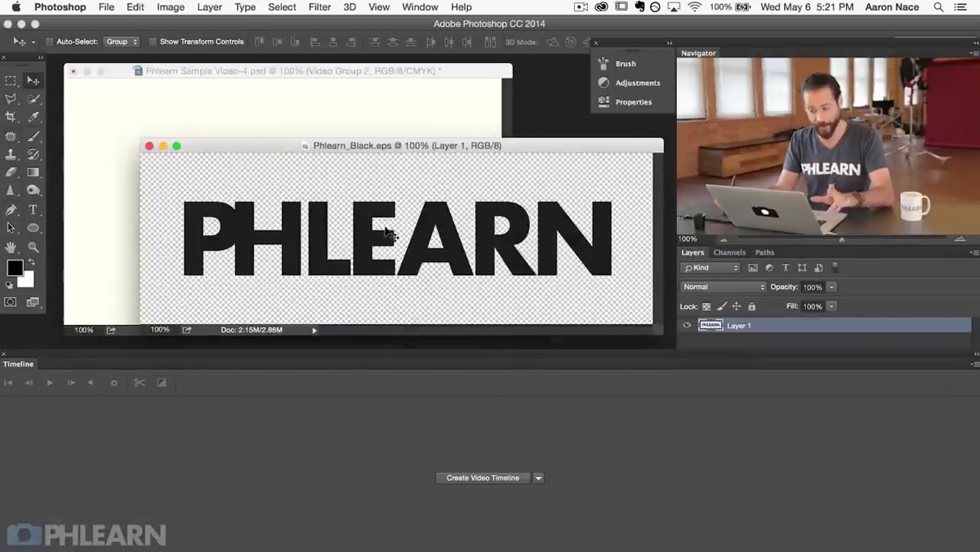Viewport: 980px width, 552px height.
Task: Open the Filter menu
Action: (x=319, y=7)
